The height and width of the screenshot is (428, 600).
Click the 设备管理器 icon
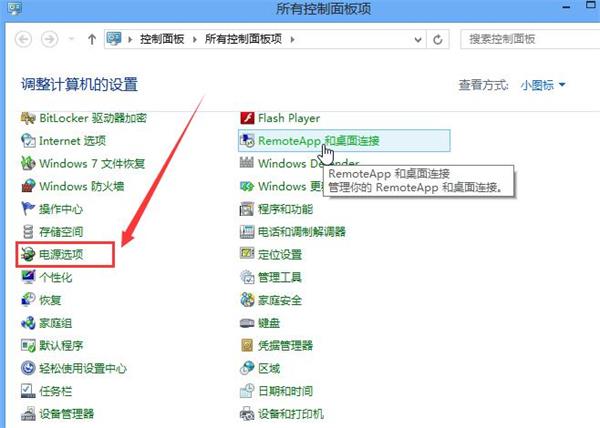coord(28,414)
